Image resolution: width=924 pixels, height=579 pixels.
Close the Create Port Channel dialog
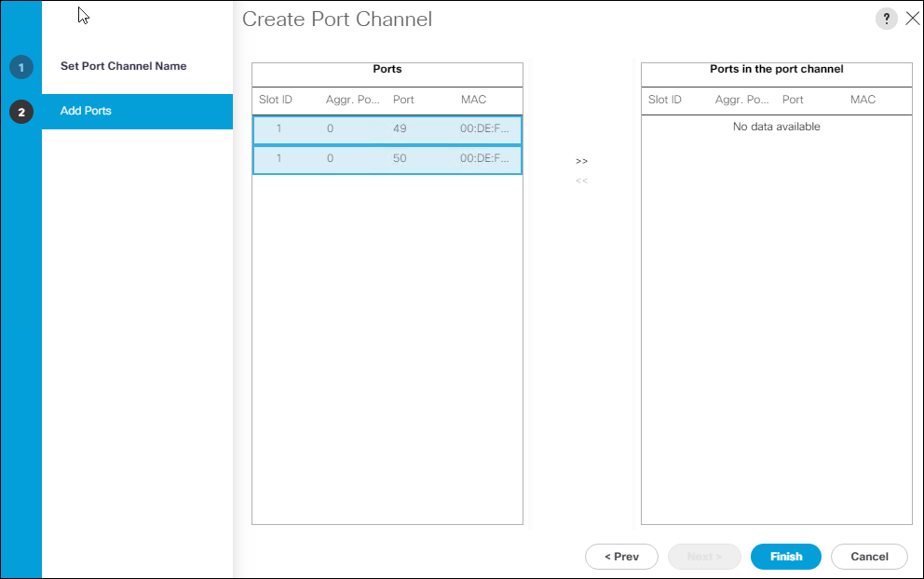(912, 19)
